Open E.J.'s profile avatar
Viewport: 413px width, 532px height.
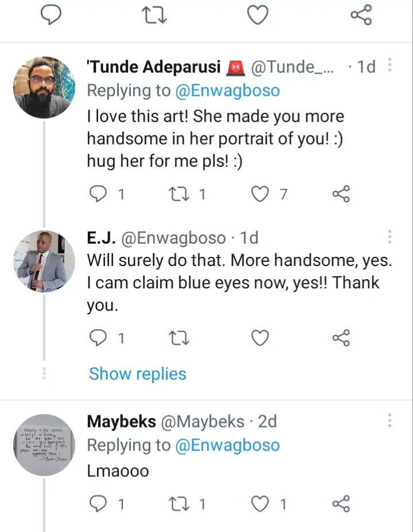coord(44,261)
